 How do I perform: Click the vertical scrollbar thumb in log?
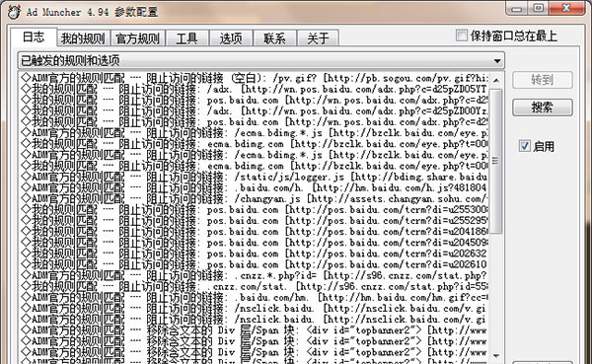coord(496,161)
